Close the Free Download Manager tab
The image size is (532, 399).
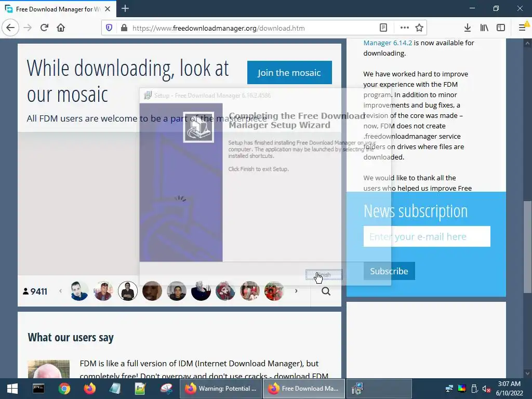pyautogui.click(x=108, y=9)
